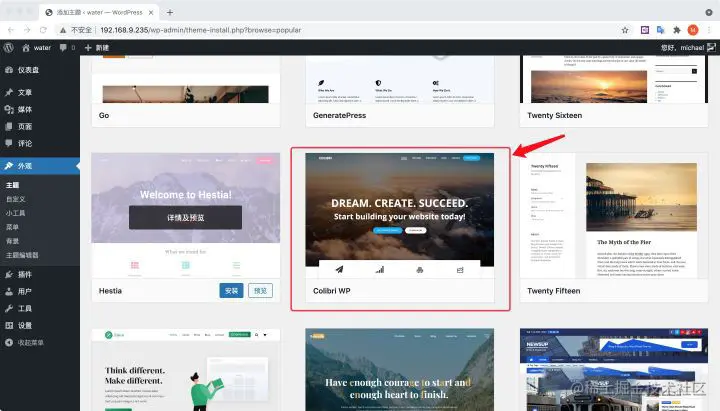Open the water site home link
Image resolution: width=720 pixels, height=411 pixels.
(x=36, y=47)
